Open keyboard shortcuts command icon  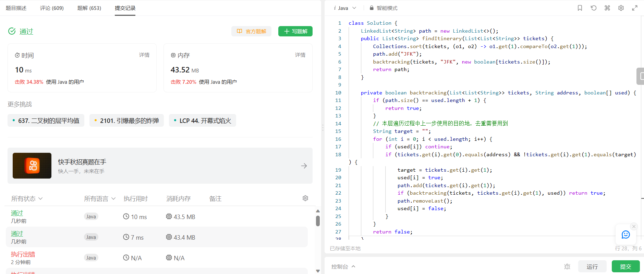pyautogui.click(x=607, y=8)
